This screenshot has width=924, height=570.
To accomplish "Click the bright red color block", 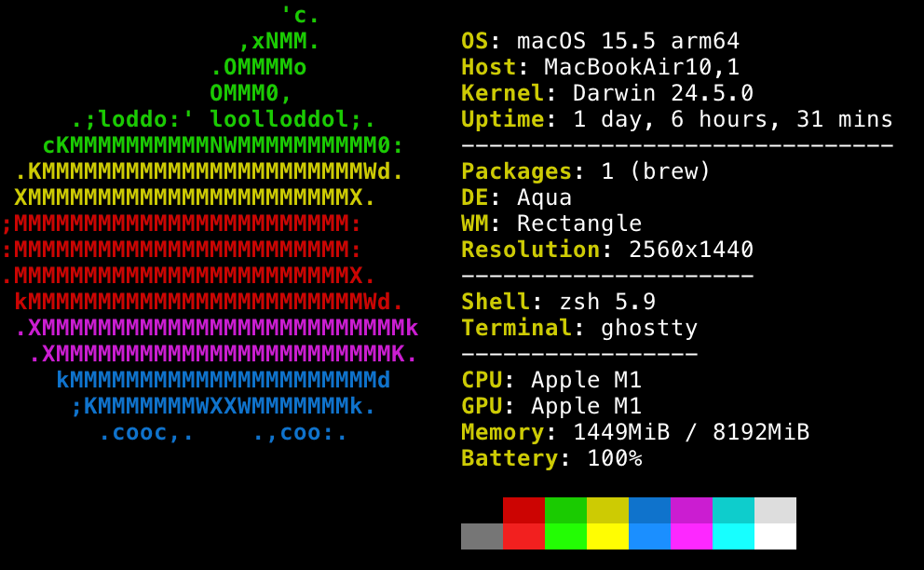I will [523, 536].
